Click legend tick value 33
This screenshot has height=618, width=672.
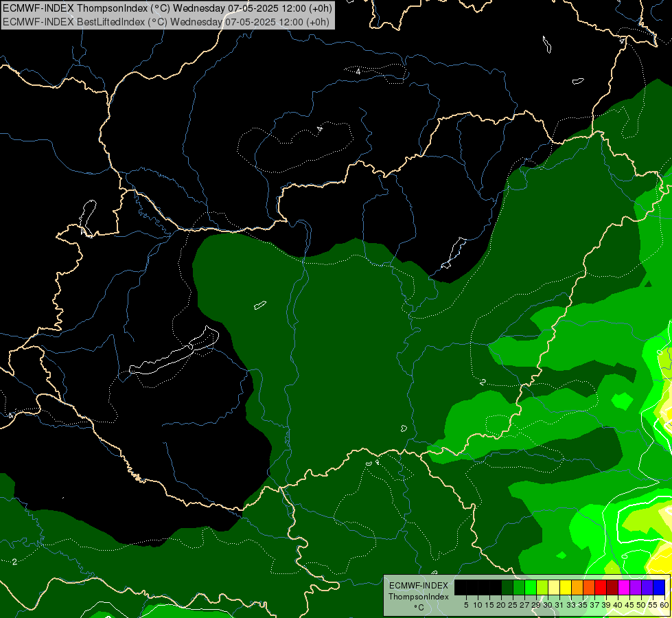(571, 605)
